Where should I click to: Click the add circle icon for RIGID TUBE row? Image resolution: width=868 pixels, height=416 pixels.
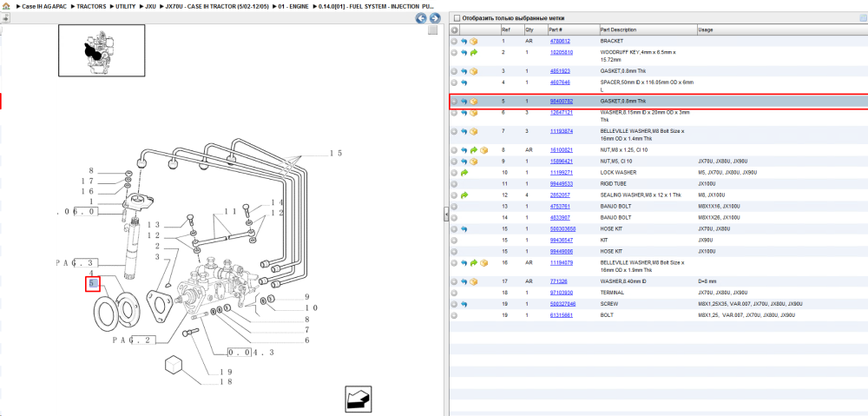tap(454, 184)
